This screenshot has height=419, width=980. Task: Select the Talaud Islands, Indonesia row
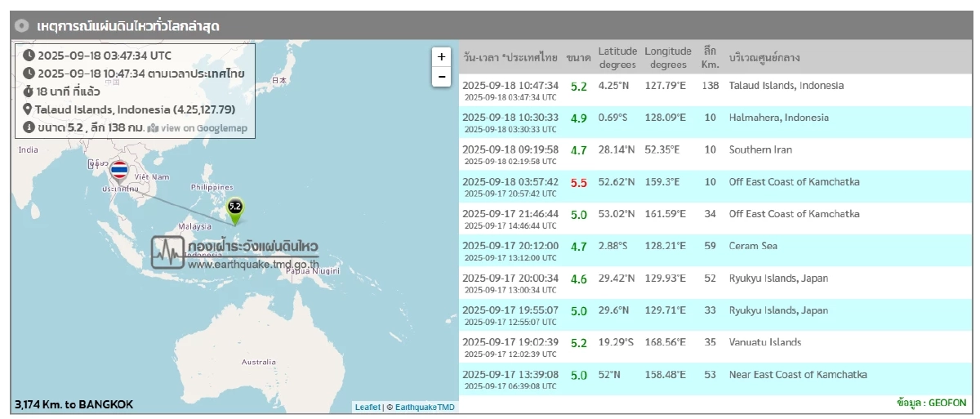pyautogui.click(x=715, y=90)
